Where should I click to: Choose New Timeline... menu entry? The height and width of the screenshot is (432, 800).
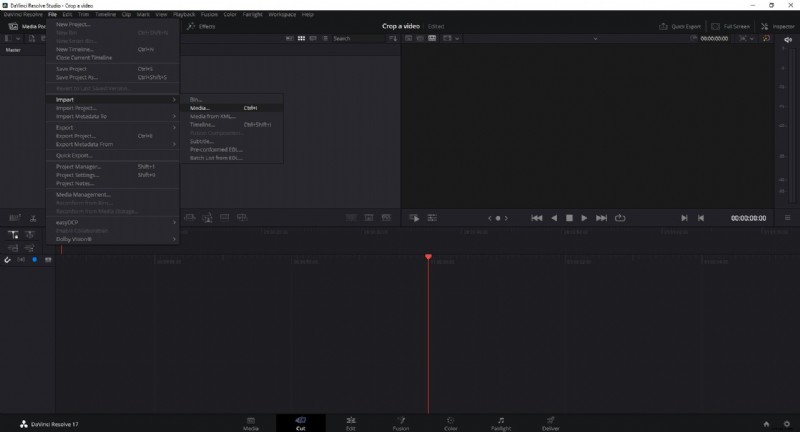click(x=112, y=49)
